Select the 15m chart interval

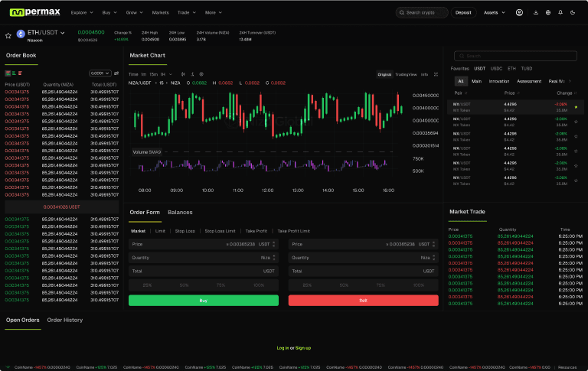(x=153, y=74)
